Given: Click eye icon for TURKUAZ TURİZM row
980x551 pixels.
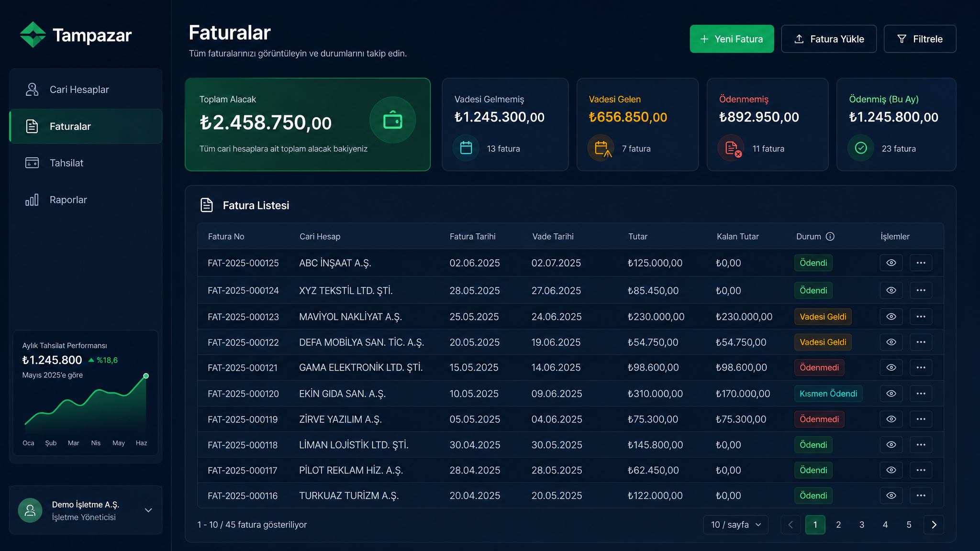Looking at the screenshot, I should (x=891, y=496).
